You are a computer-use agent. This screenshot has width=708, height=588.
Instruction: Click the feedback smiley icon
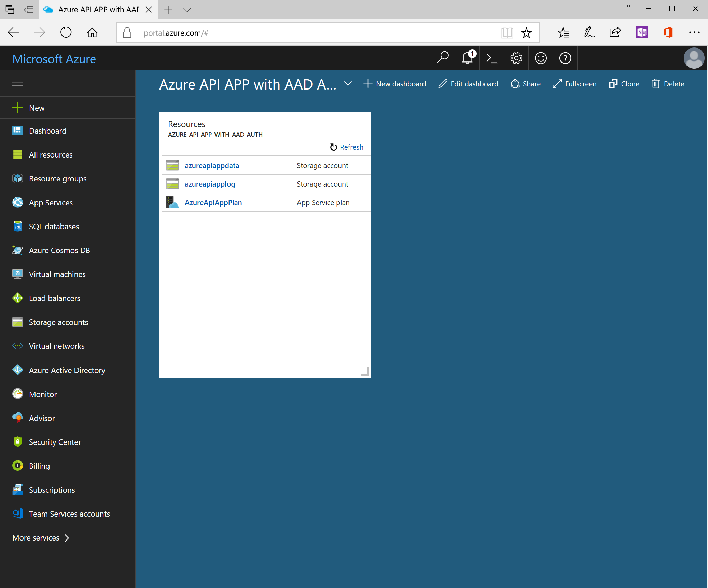[541, 58]
